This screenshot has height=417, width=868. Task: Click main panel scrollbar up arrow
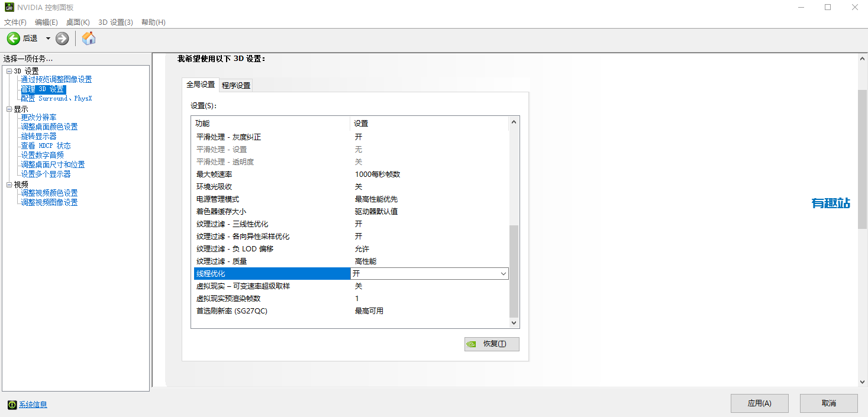pos(862,58)
